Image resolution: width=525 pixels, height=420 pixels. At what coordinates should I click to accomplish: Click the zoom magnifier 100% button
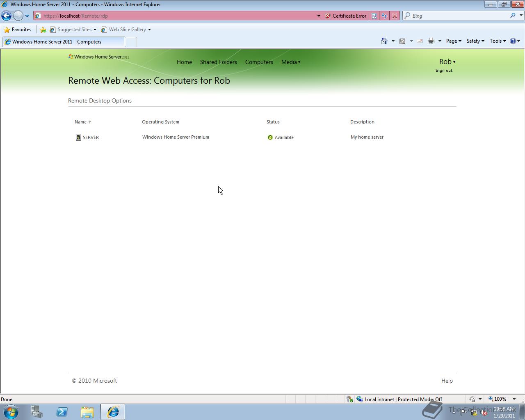(x=497, y=399)
